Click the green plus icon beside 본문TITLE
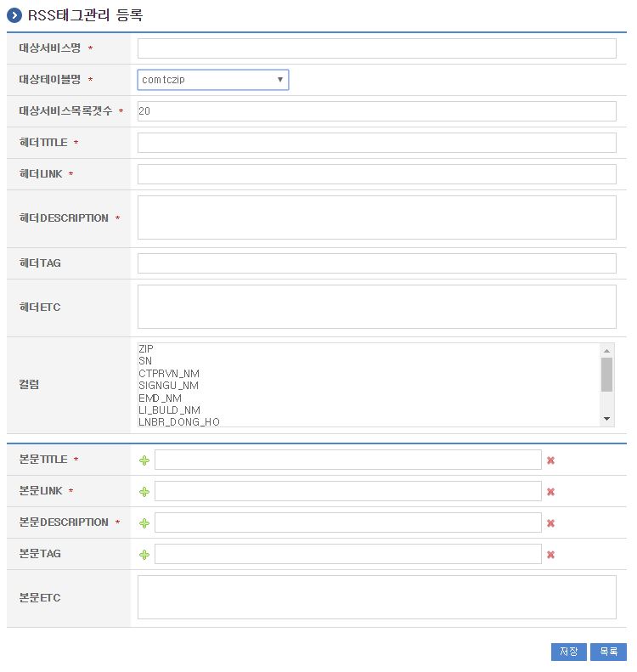 144,460
